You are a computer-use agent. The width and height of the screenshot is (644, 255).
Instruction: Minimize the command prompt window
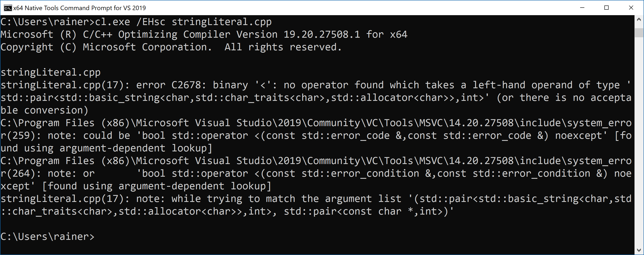pos(582,8)
